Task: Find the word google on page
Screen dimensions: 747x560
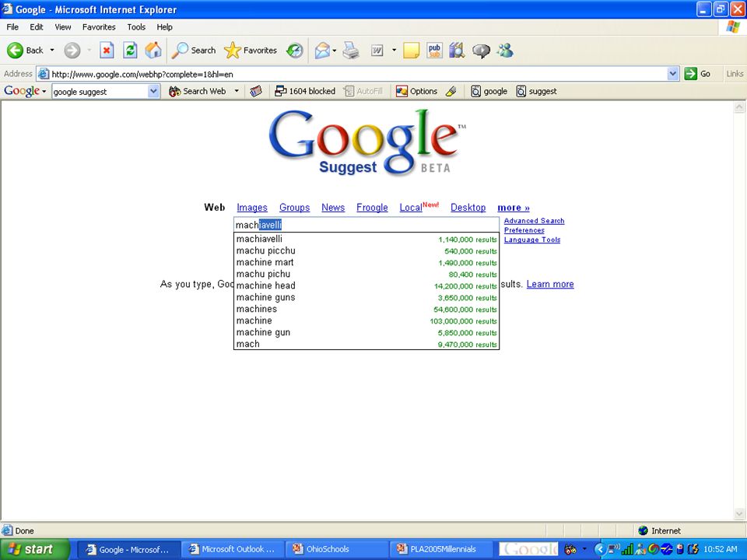Action: tap(489, 91)
